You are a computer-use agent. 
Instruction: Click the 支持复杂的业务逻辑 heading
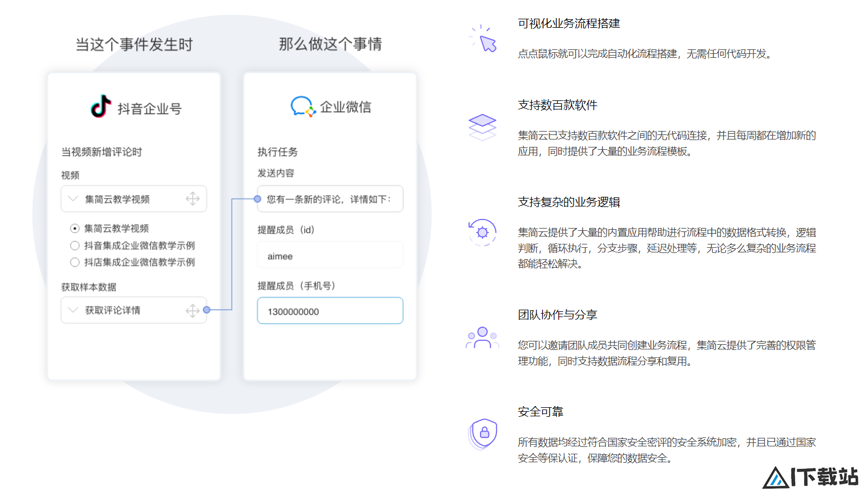tap(569, 202)
